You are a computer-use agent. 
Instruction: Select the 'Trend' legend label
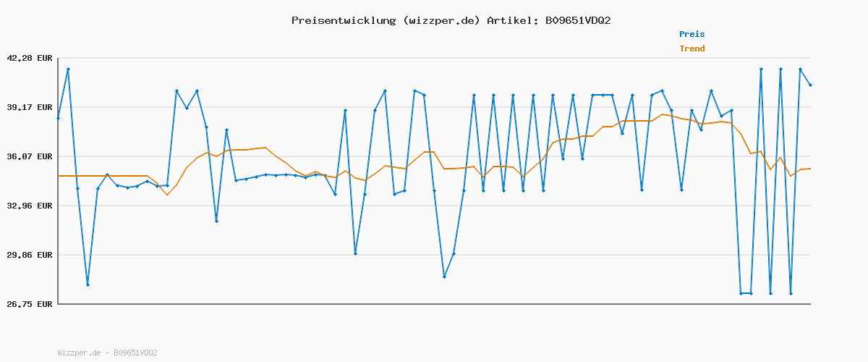coord(692,49)
